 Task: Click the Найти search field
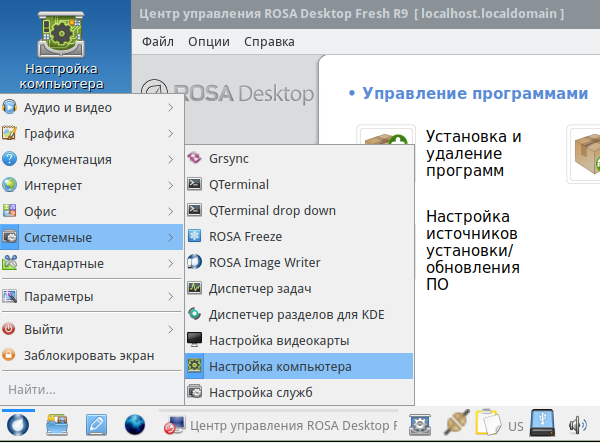point(91,389)
